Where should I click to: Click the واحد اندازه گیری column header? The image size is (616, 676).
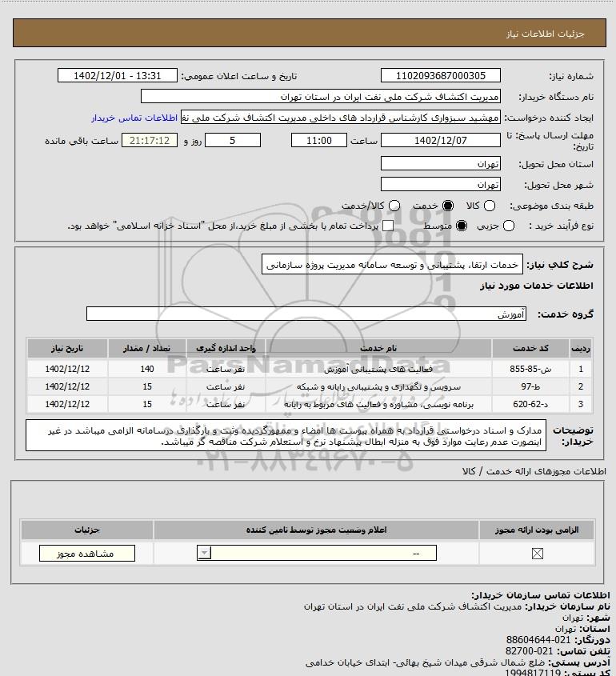226,348
